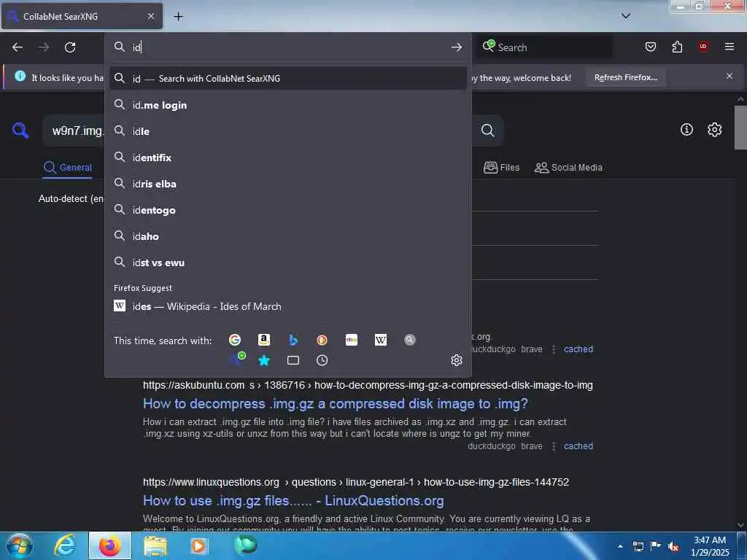Click the SearXNG logo magnifier
This screenshot has height=560, width=747.
20,130
